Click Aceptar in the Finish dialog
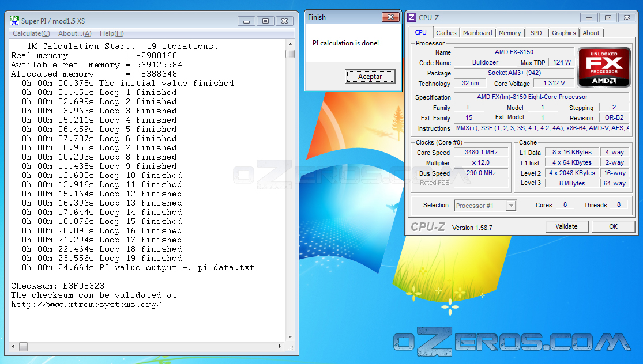 click(370, 77)
